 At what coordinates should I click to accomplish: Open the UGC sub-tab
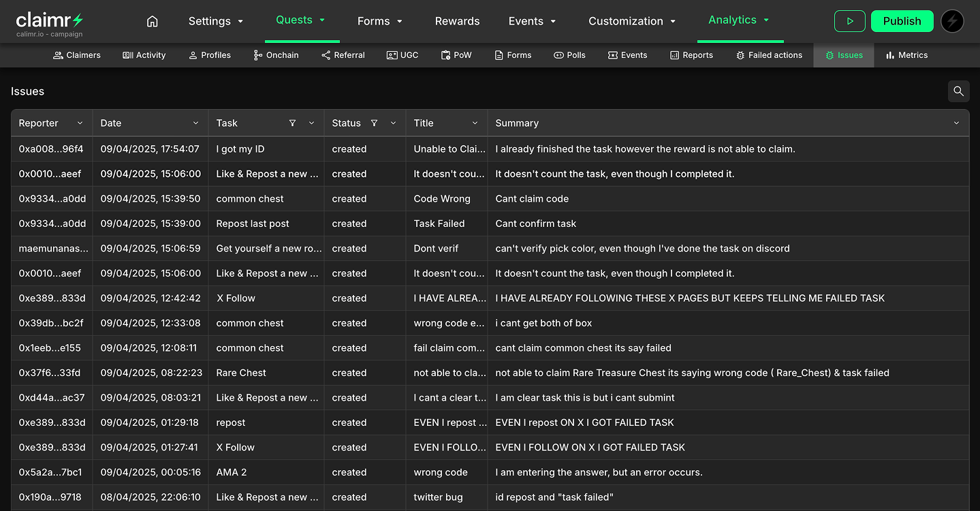(402, 55)
